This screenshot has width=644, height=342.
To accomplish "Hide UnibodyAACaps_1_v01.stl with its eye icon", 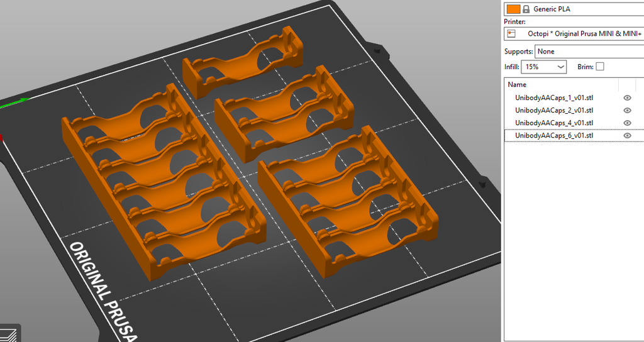I will 627,97.
